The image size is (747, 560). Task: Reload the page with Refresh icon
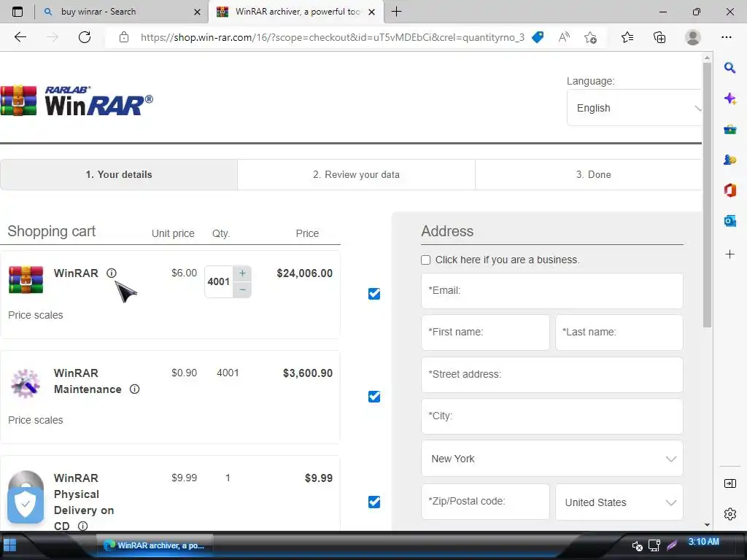click(85, 37)
